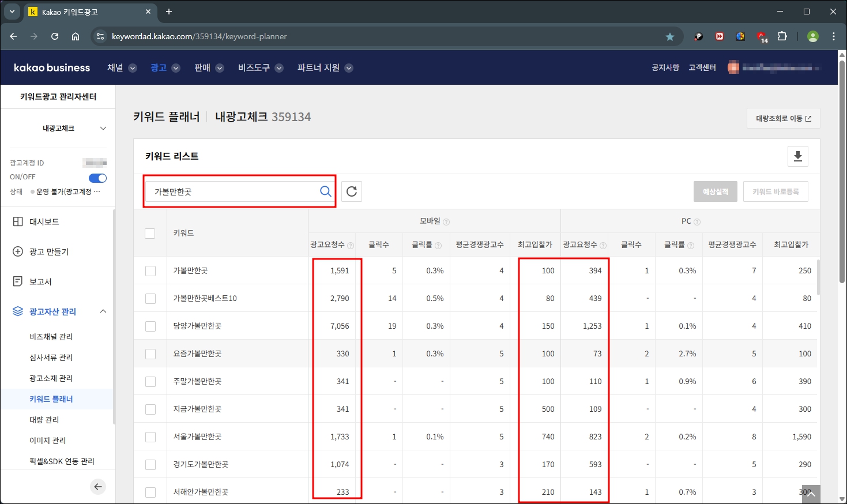Expand the 내광고체크 account dropdown
The width and height of the screenshot is (847, 504).
coord(104,128)
